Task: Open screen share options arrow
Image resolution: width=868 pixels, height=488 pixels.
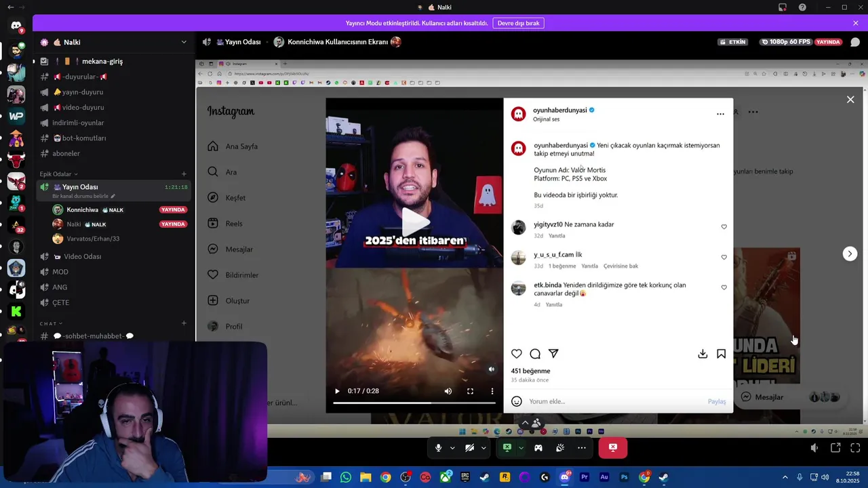Action: (x=521, y=448)
